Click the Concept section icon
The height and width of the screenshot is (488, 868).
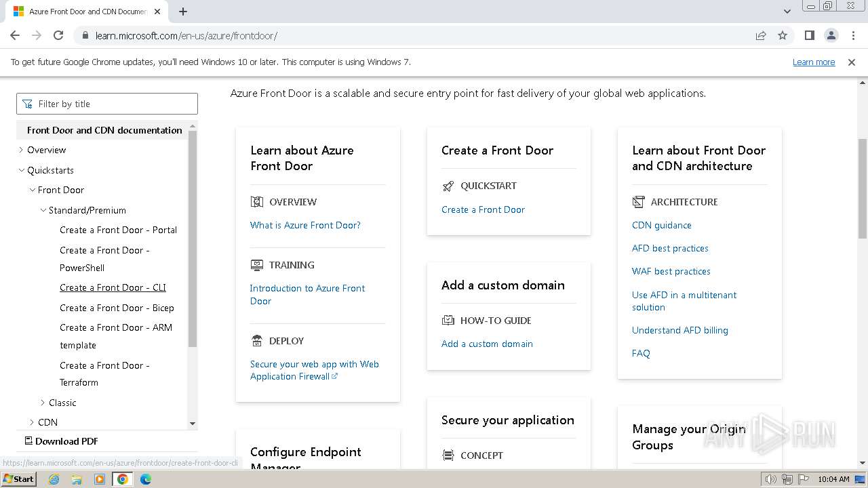pyautogui.click(x=448, y=455)
